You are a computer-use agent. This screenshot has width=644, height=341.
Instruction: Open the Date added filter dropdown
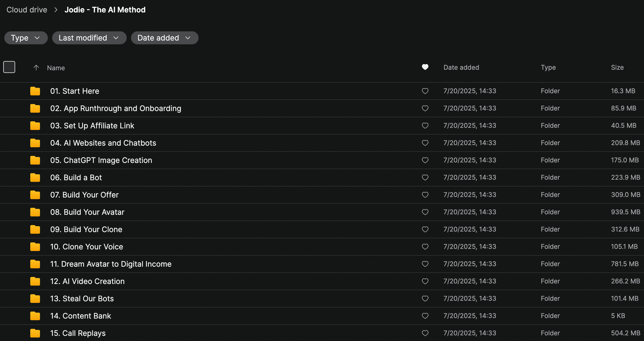click(165, 38)
